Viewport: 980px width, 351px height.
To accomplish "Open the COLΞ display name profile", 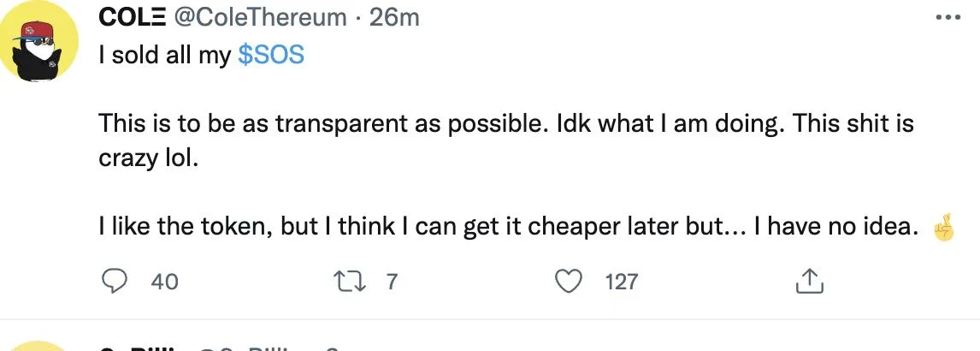I will click(131, 17).
